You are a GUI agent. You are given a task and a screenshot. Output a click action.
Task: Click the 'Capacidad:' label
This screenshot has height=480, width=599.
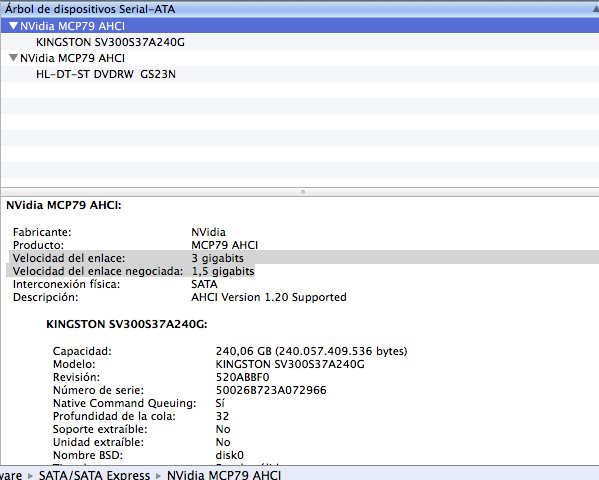click(x=82, y=351)
